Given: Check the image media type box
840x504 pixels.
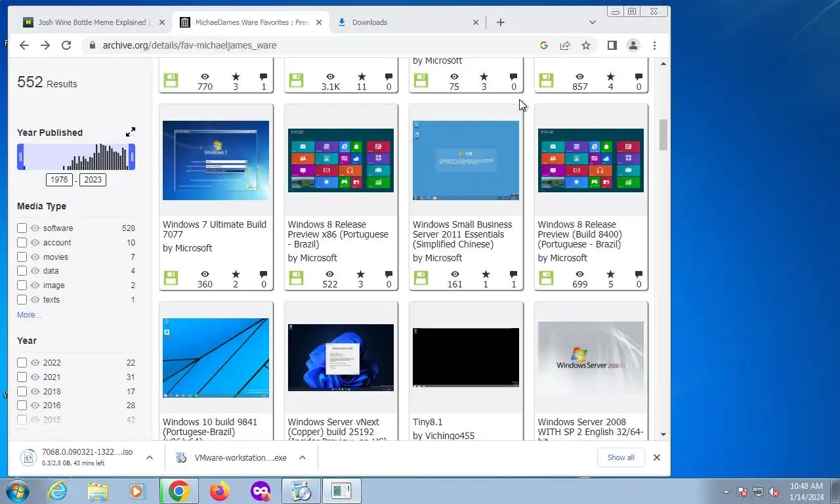Looking at the screenshot, I should click(x=22, y=285).
